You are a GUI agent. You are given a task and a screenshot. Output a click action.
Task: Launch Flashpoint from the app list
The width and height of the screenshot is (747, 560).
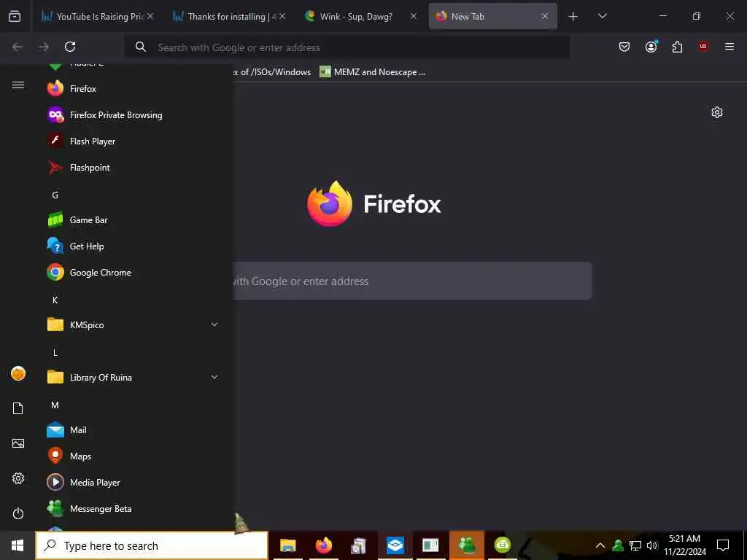[131, 168]
